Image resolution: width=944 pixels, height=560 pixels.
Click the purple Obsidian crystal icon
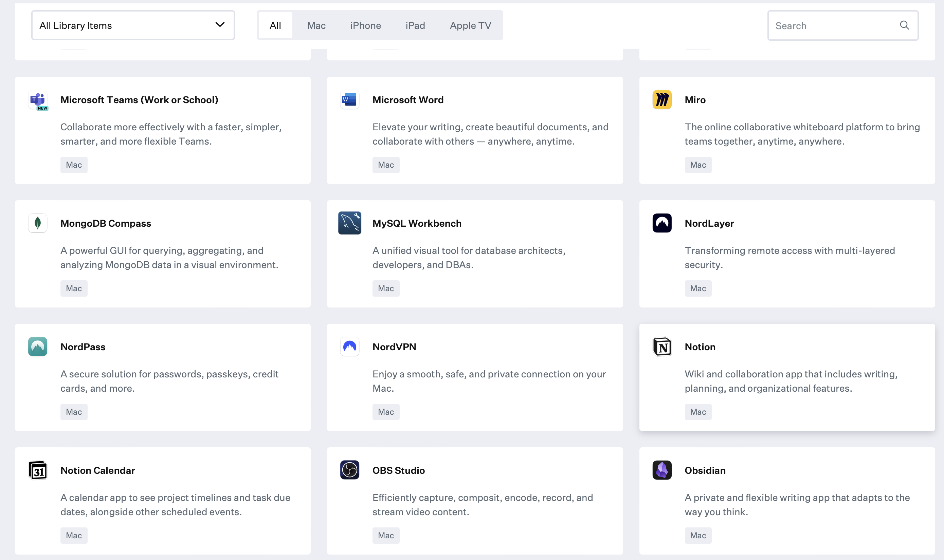tap(662, 470)
